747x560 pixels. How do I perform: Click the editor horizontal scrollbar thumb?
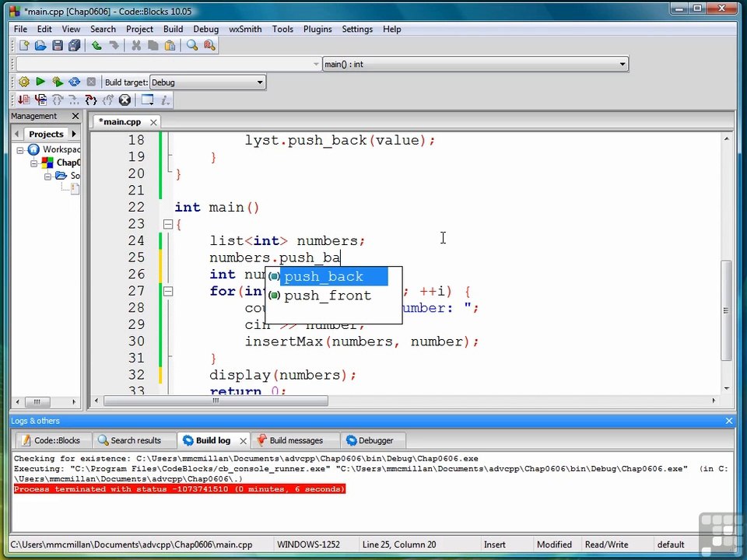tap(216, 401)
